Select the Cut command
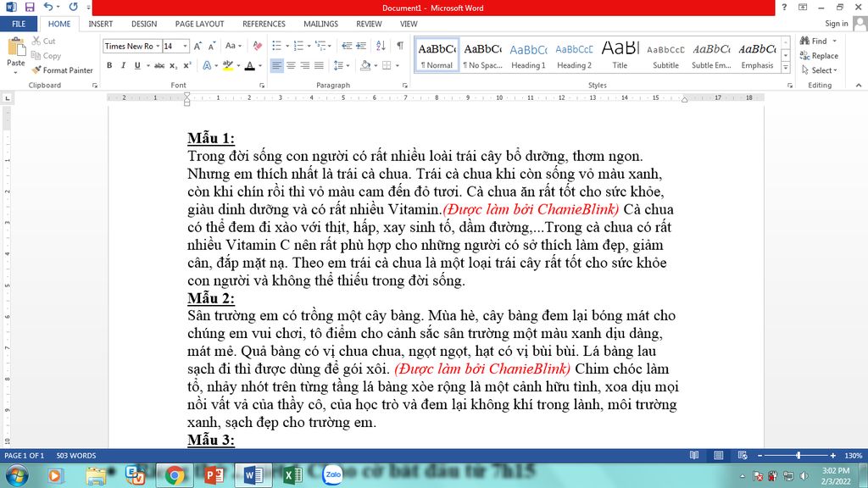 point(44,41)
